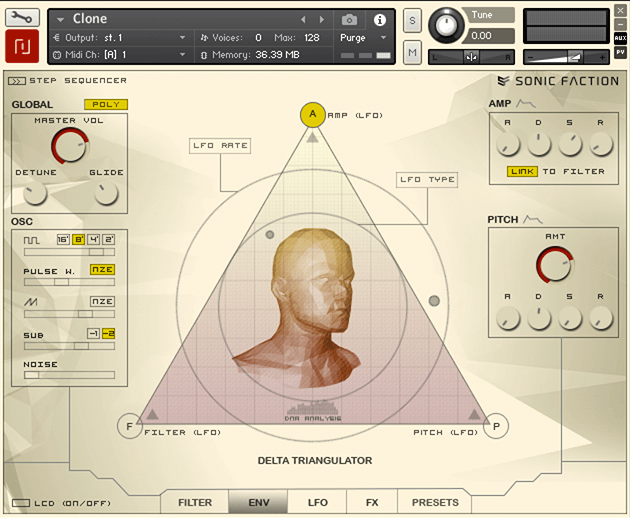Click the Sonic Faction logo
The width and height of the screenshot is (630, 518).
coord(558,80)
